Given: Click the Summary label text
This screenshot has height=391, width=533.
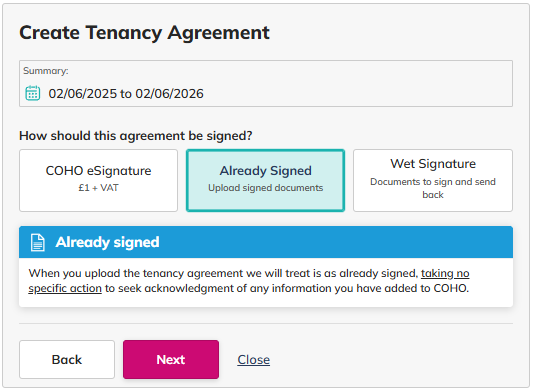Looking at the screenshot, I should point(46,71).
